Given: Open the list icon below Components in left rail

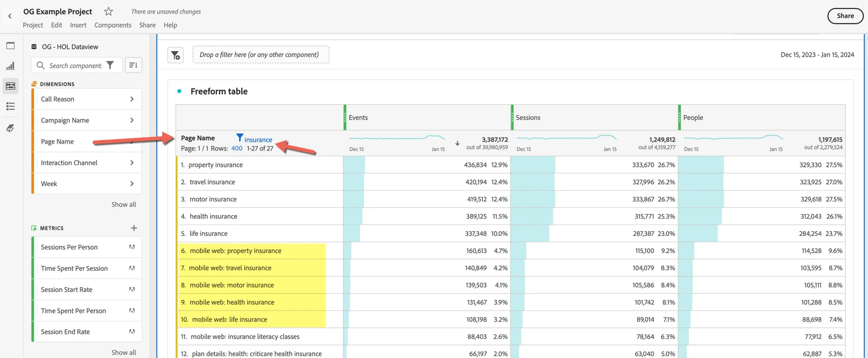Looking at the screenshot, I should point(10,106).
